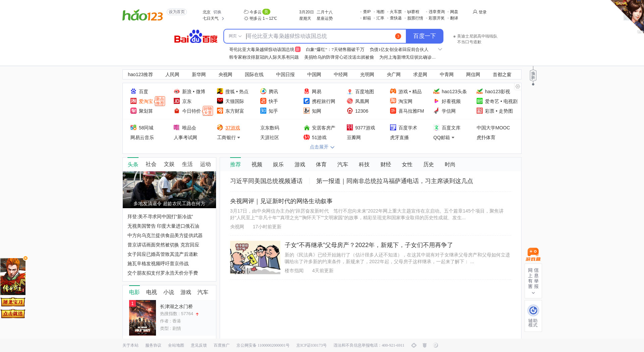Open news 拜登:美不寻求同中国打"新冷战"
644x352 pixels.
click(160, 217)
